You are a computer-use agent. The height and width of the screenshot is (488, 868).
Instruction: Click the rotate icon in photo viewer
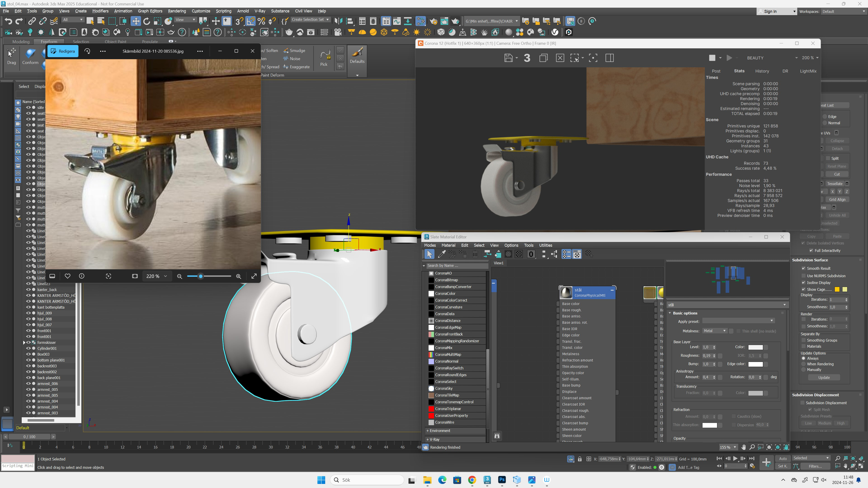pos(87,51)
